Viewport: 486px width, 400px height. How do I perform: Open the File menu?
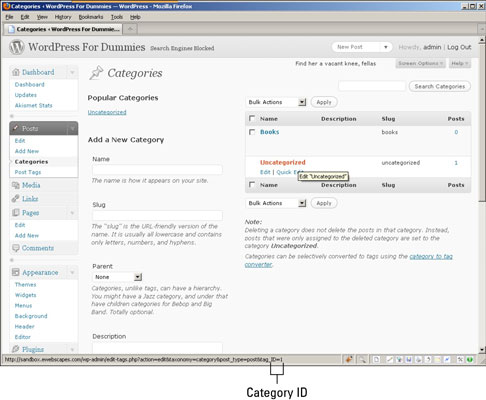pos(9,17)
